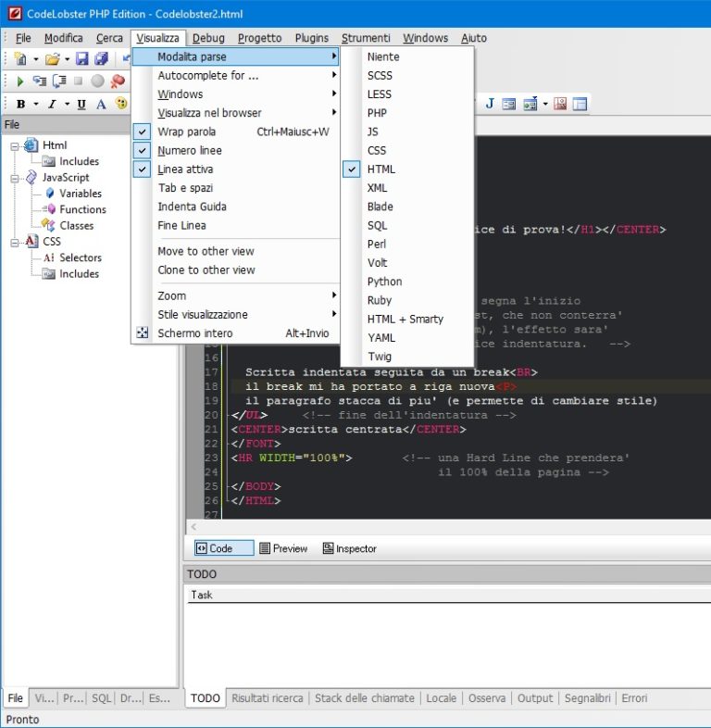Switch to Preview view
Viewport: 711px width, 728px height.
click(x=283, y=548)
